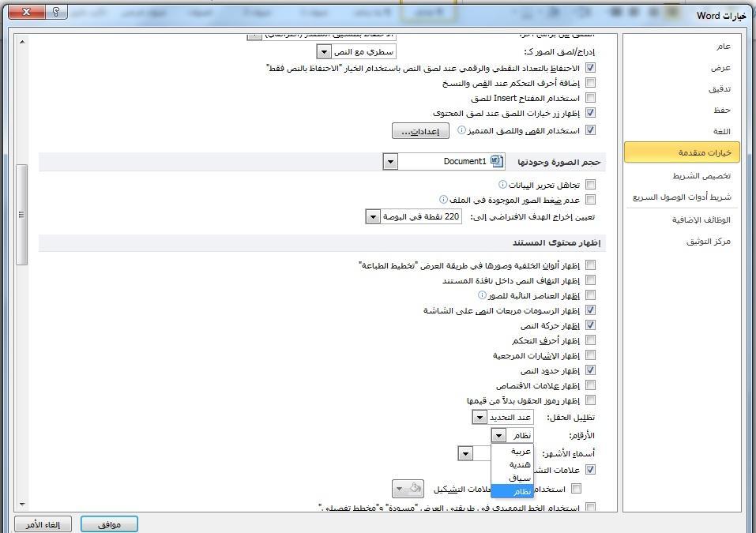Click info icon beside تجاهل تحرير البيانات
The height and width of the screenshot is (533, 756).
[x=502, y=185]
